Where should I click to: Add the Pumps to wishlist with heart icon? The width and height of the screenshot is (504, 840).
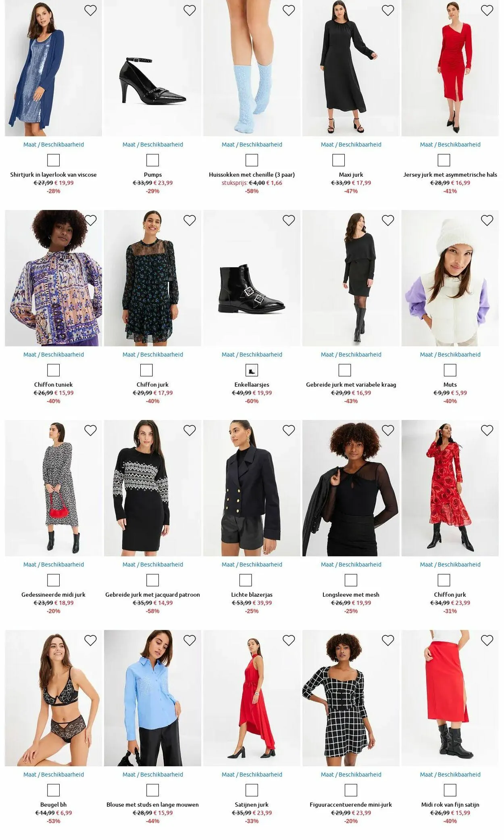190,10
